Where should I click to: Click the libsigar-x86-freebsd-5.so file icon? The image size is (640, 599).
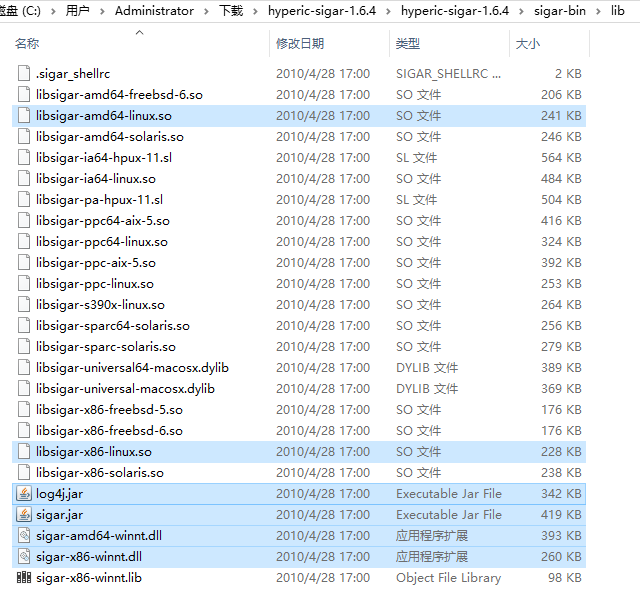tap(24, 410)
